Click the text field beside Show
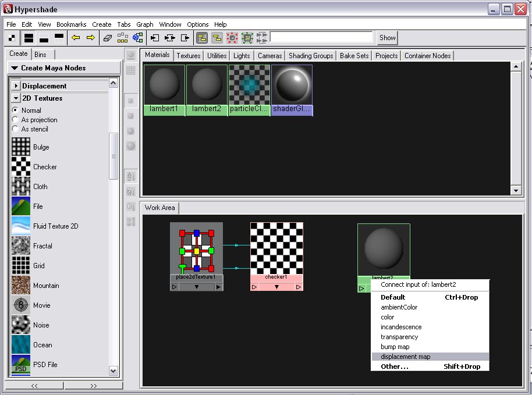Screen dimensions: 532x395 click(x=322, y=37)
